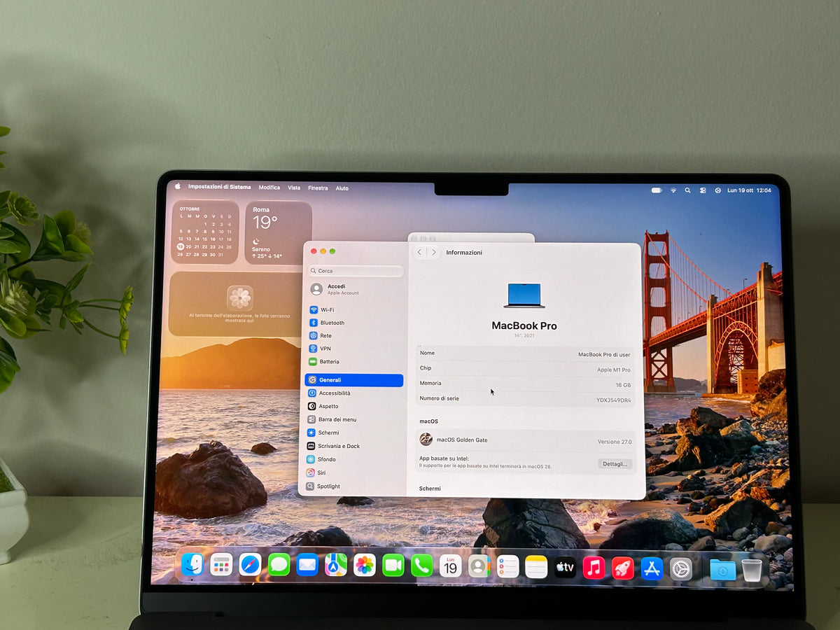The image size is (840, 630).
Task: Open the Phone app in the Dock
Action: tap(422, 565)
